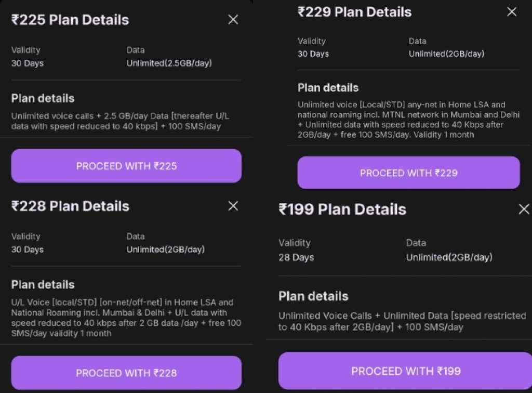
Task: Click the ₹199 Plan Details title
Action: click(x=343, y=209)
